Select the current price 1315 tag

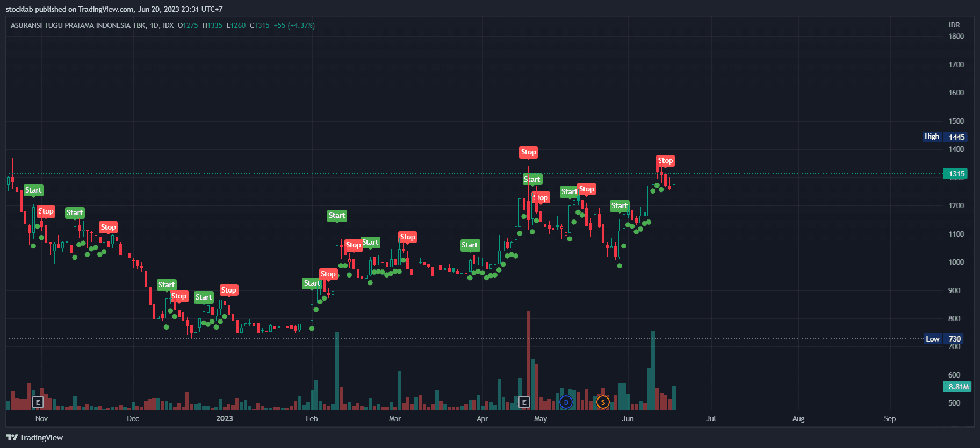coord(956,174)
